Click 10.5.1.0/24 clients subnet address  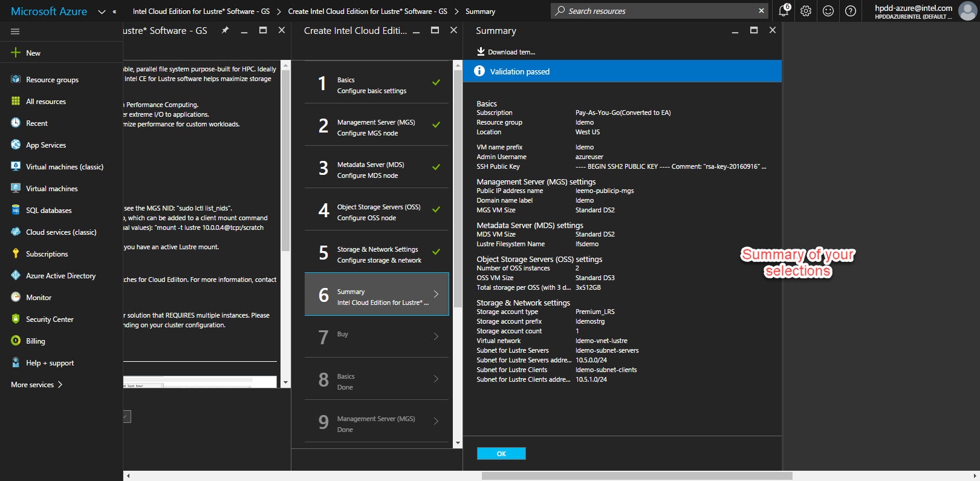pyautogui.click(x=591, y=379)
